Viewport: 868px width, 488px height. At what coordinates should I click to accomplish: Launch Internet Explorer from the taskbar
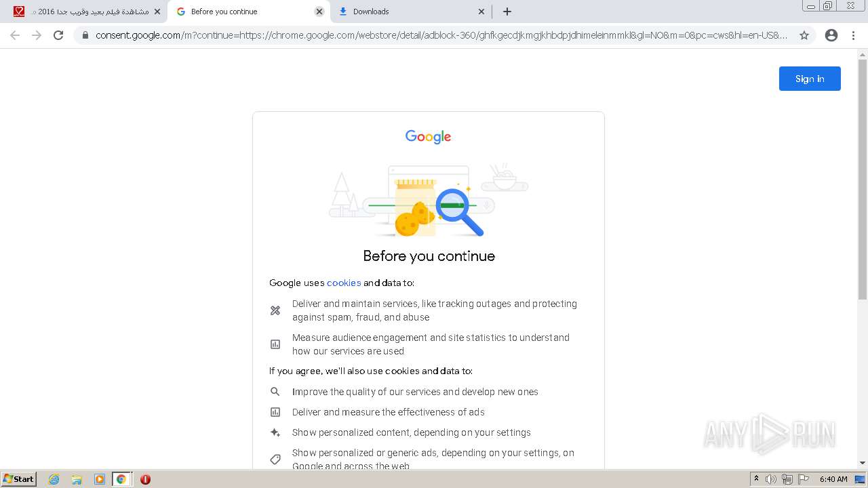point(54,479)
